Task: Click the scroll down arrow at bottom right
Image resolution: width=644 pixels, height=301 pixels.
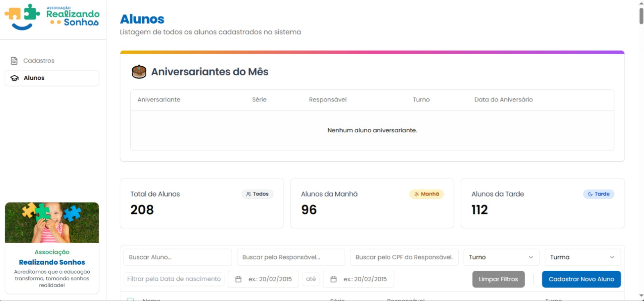Action: (x=641, y=296)
